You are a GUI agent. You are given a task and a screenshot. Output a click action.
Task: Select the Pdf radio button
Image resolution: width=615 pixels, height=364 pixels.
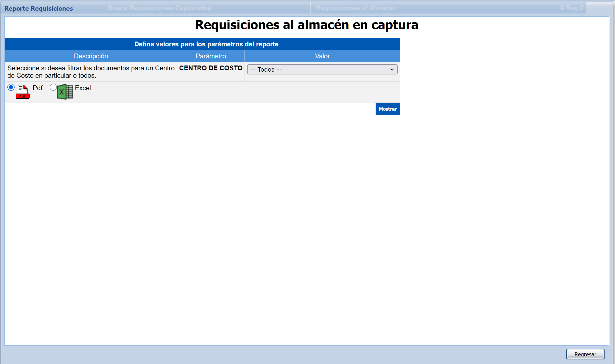11,87
